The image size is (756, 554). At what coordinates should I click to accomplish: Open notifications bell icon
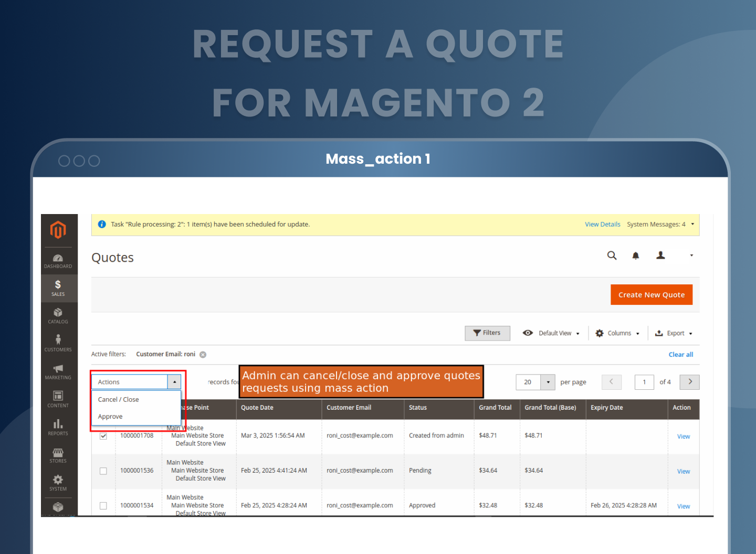(x=635, y=255)
